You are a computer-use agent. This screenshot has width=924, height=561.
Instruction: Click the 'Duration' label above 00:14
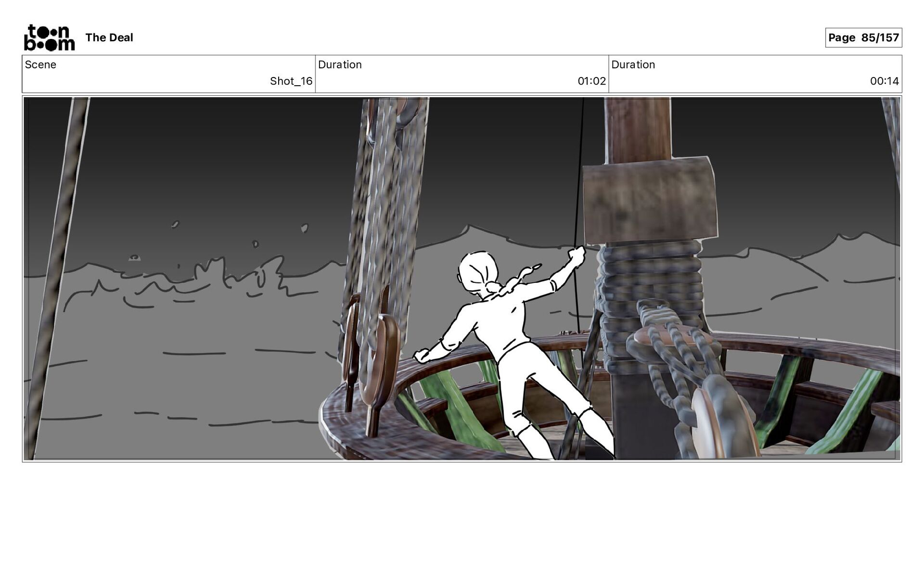click(633, 64)
